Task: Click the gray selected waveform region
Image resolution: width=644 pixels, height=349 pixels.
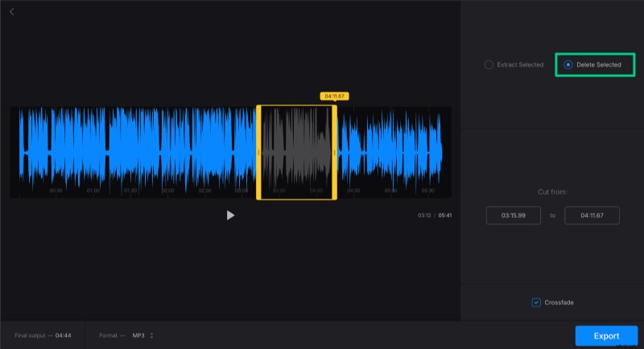Action: (296, 153)
